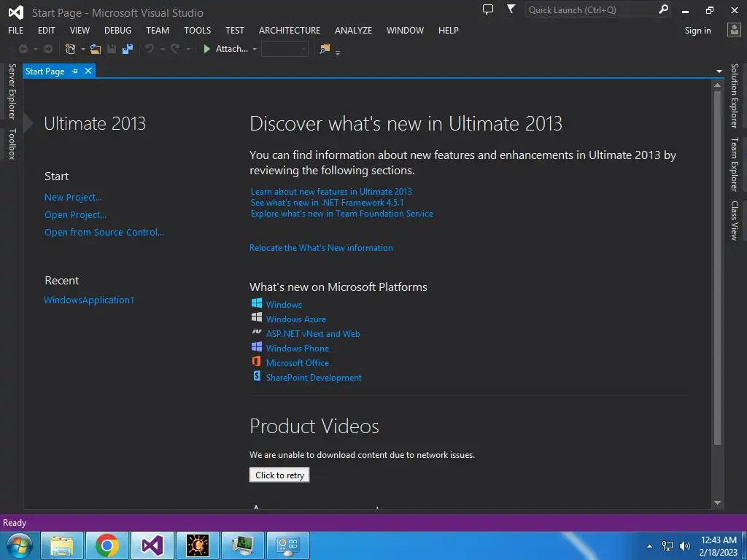The width and height of the screenshot is (747, 560).
Task: Click Learn about new features in Ultimate 2013
Action: click(x=331, y=192)
